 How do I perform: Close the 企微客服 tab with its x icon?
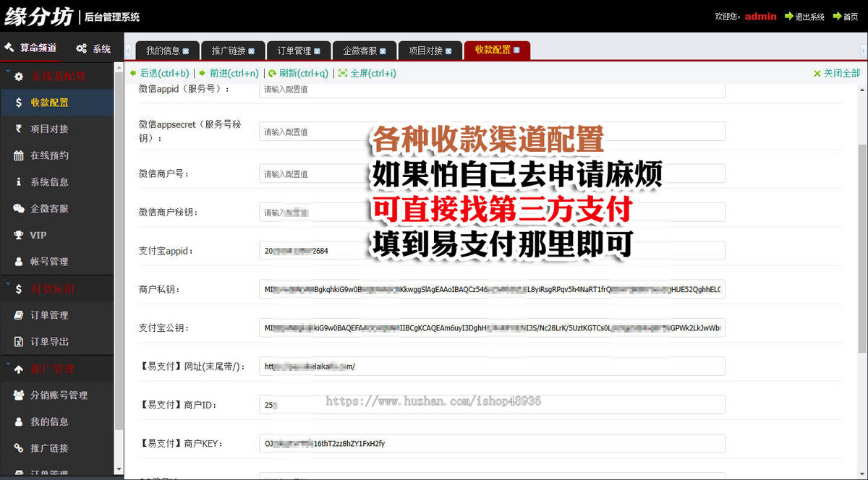[x=383, y=51]
